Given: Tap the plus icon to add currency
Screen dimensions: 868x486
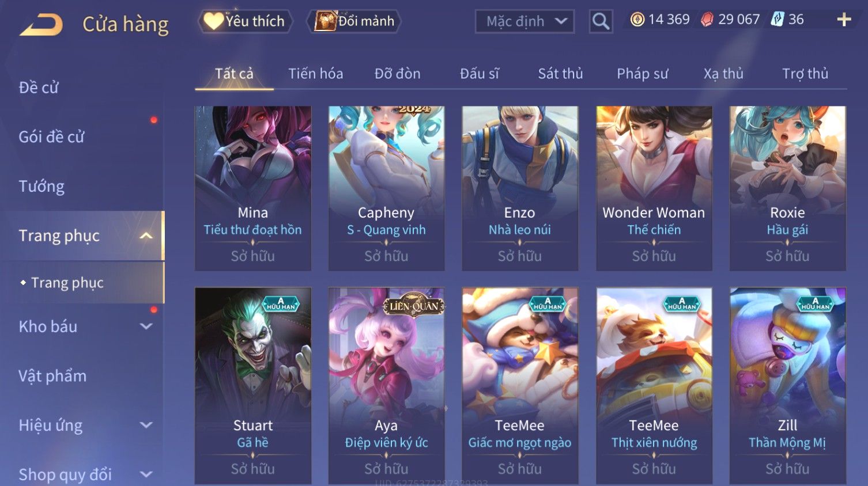Looking at the screenshot, I should [844, 20].
